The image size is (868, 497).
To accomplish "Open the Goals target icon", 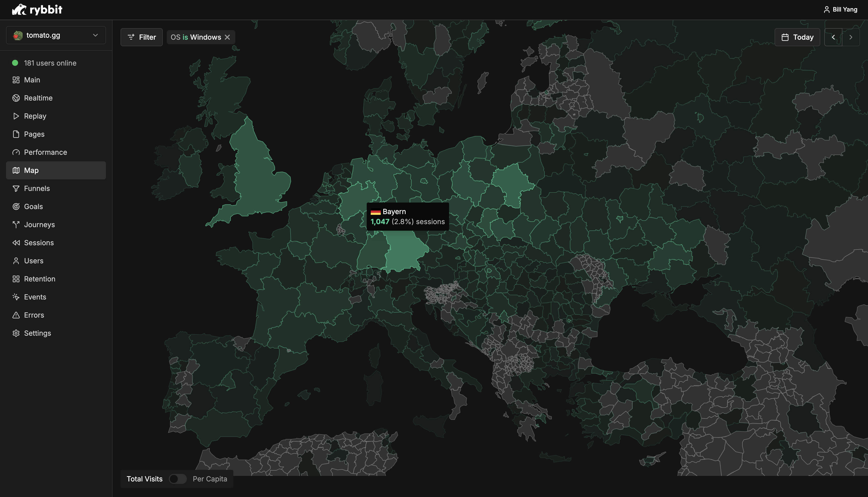I will pos(16,207).
